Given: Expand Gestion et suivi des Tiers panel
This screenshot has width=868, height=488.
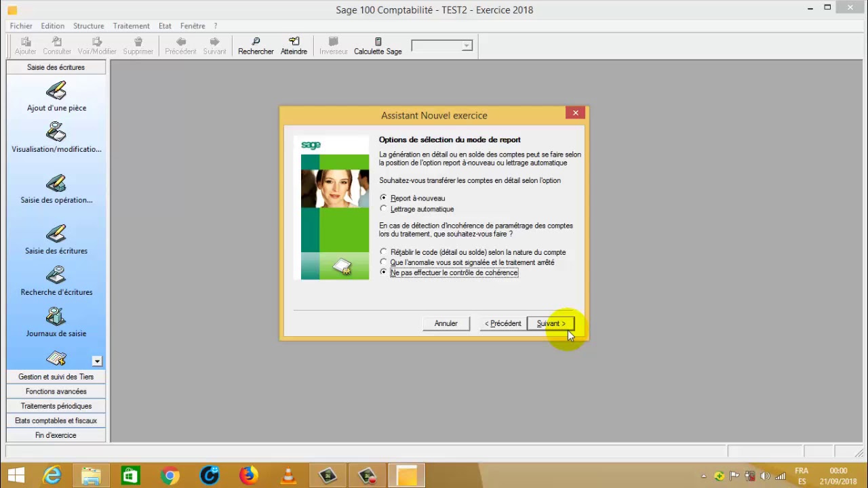Looking at the screenshot, I should pos(56,377).
